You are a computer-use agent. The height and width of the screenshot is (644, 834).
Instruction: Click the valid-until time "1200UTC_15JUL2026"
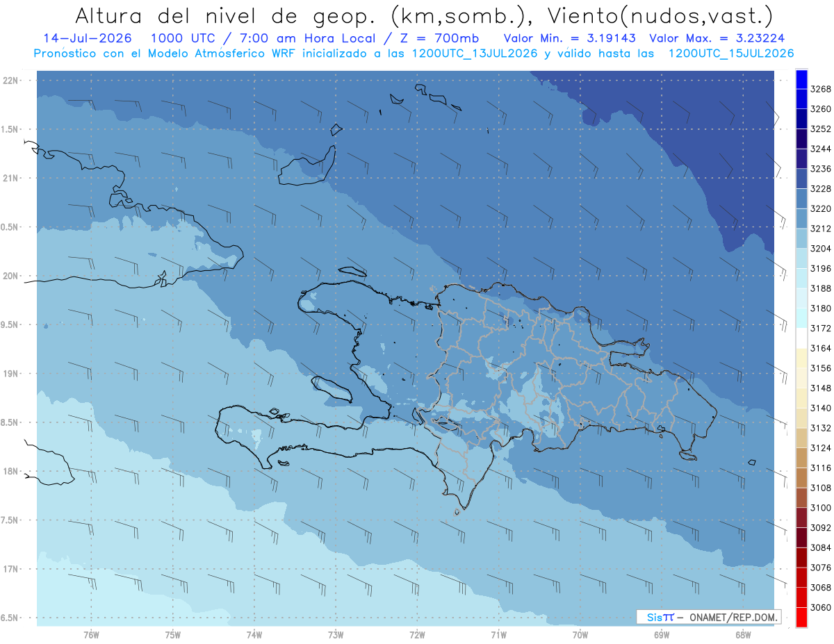pos(731,53)
